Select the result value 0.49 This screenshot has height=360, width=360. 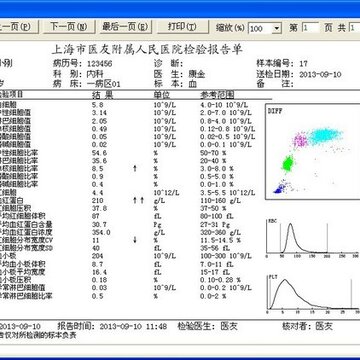(99, 129)
